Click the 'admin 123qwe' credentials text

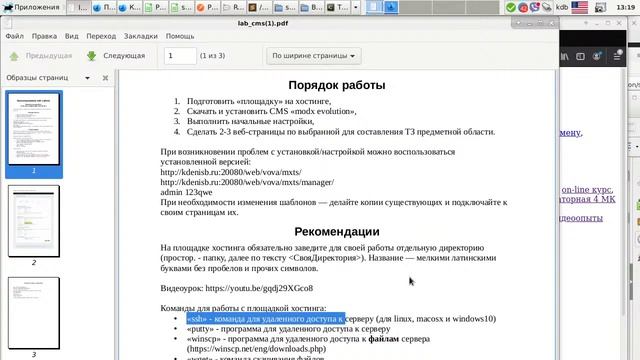186,192
